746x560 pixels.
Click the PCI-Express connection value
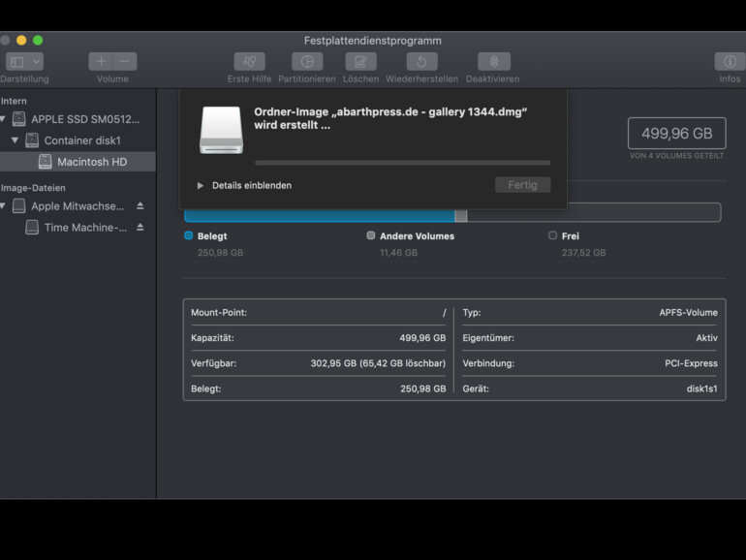[691, 363]
